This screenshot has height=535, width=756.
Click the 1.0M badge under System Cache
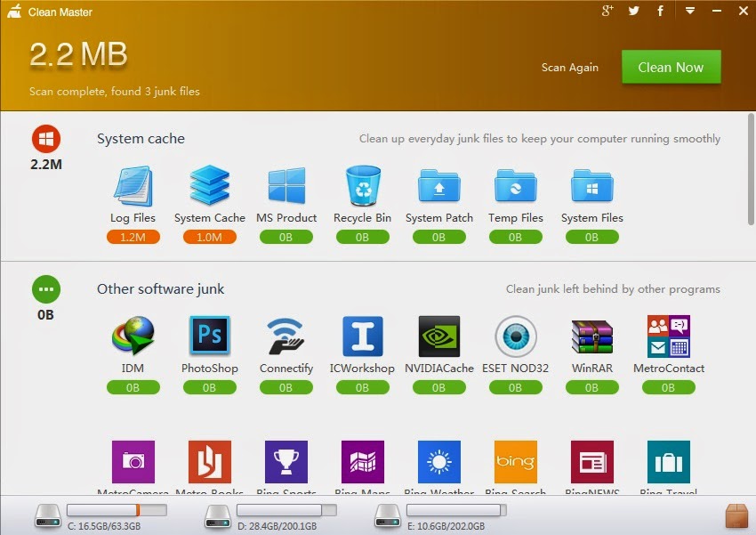[209, 237]
